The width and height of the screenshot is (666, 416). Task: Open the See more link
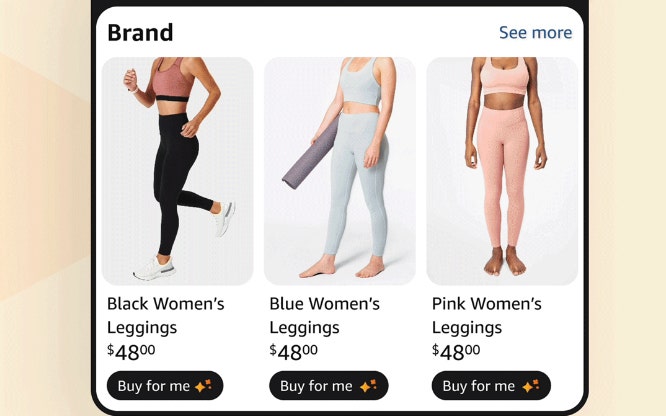click(535, 33)
